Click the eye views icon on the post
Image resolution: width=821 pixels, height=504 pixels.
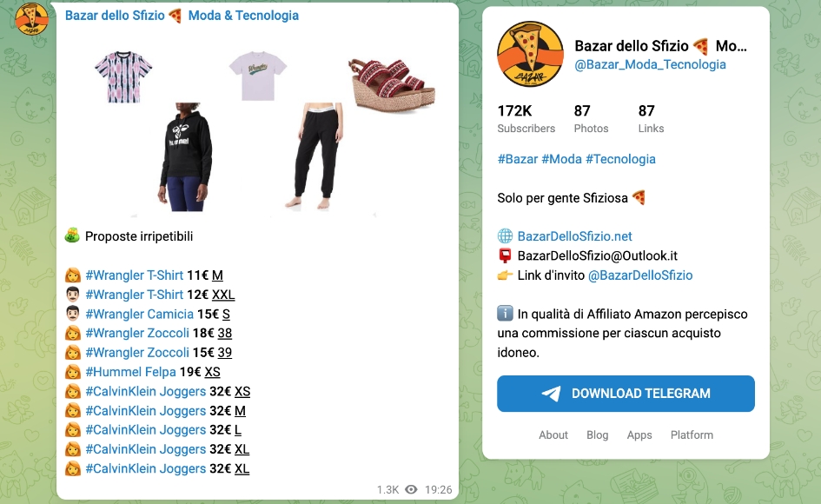tap(412, 489)
